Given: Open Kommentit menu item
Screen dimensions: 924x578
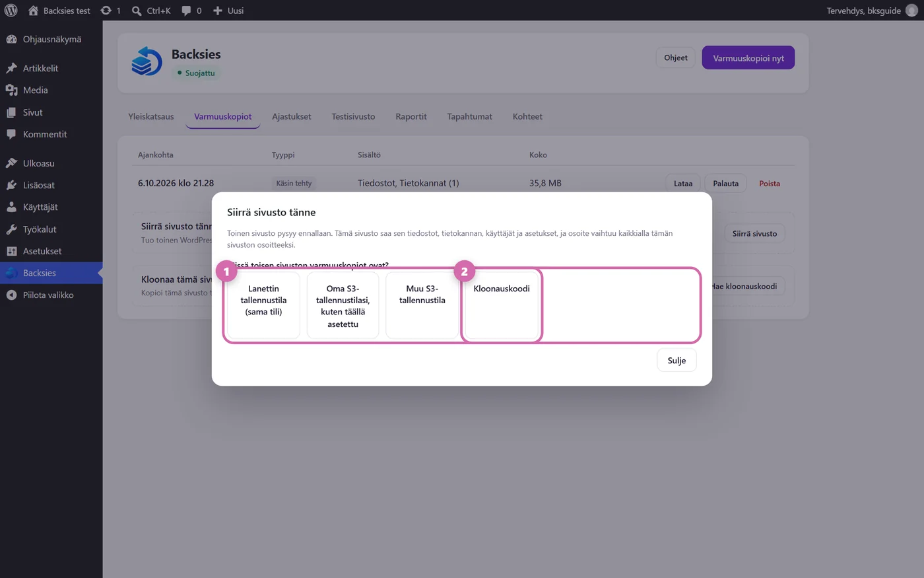Looking at the screenshot, I should tap(51, 134).
